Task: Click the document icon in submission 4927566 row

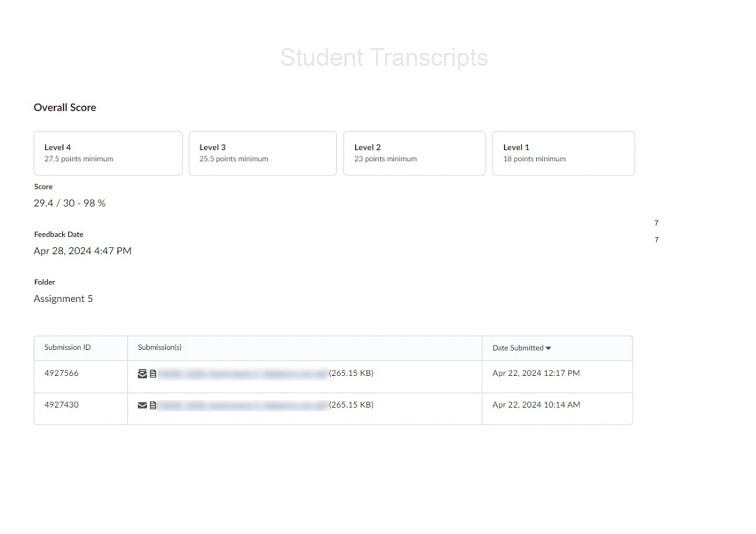Action: pos(153,373)
